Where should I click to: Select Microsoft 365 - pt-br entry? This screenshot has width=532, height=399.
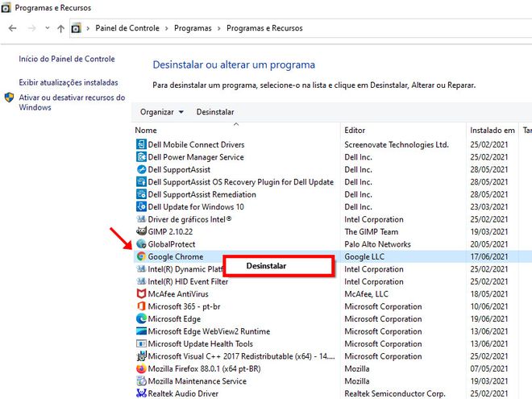tap(185, 307)
